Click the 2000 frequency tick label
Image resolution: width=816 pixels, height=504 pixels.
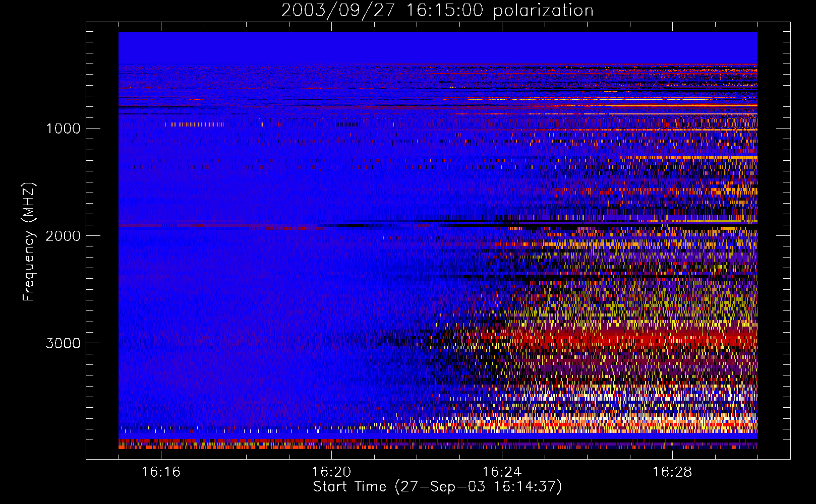[x=63, y=236]
